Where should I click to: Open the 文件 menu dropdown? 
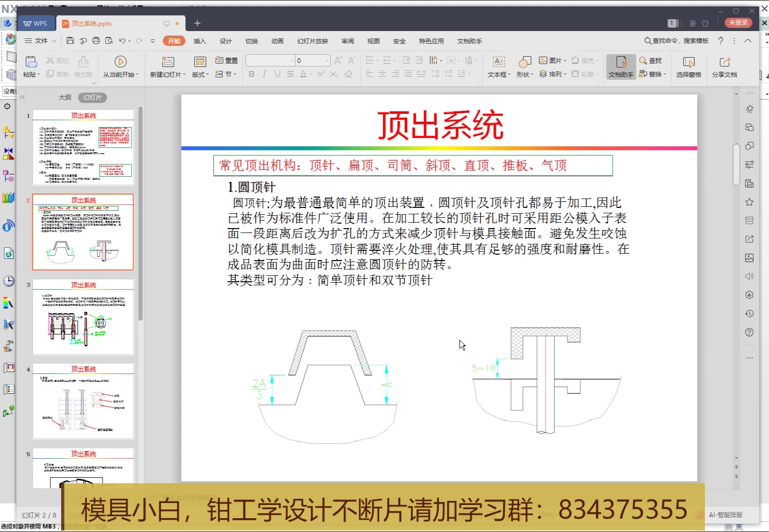(41, 41)
